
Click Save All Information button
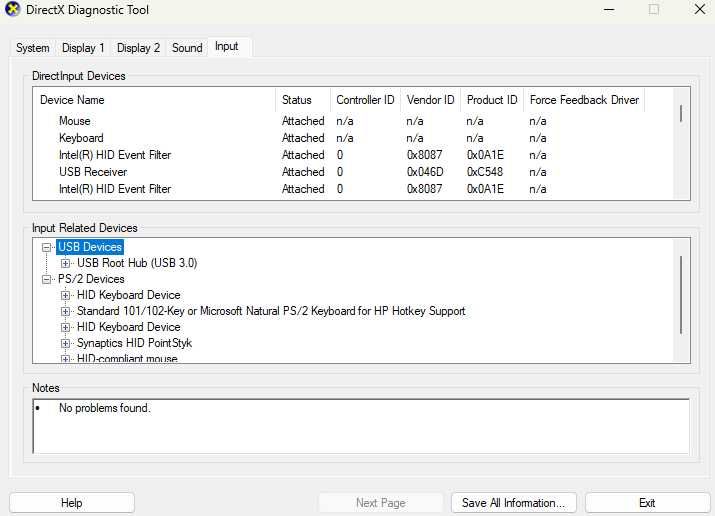[x=513, y=503]
